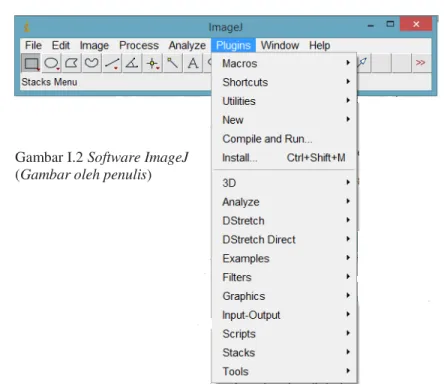Open the Process menu
Image resolution: width=444 pixels, height=390 pixels.
pos(139,45)
